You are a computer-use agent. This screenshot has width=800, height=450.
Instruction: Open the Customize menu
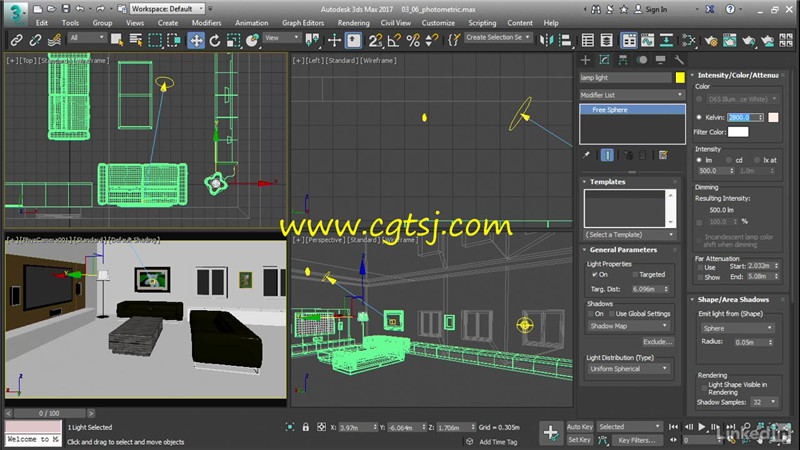pyautogui.click(x=438, y=23)
